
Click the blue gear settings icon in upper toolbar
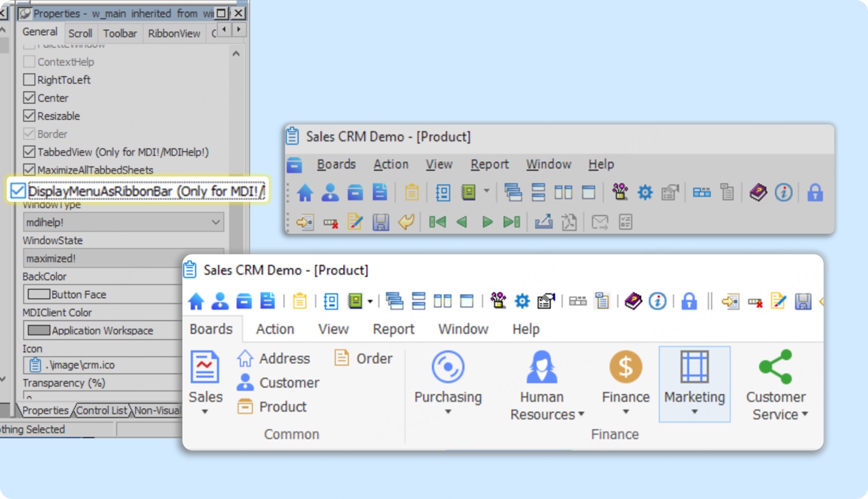coord(645,193)
